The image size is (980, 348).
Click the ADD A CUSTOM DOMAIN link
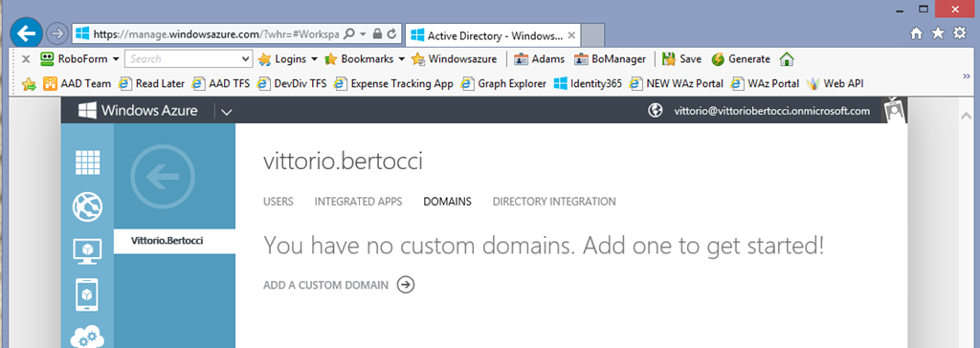(x=325, y=285)
